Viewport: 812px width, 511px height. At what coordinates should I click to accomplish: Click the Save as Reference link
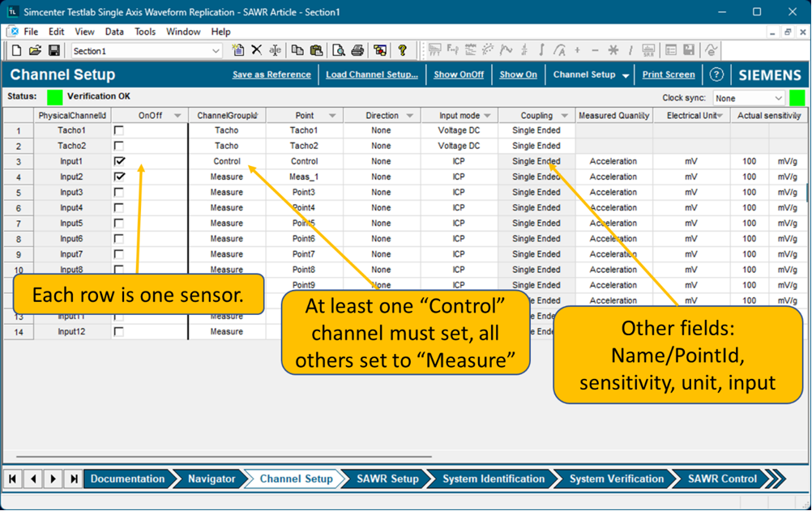[271, 75]
